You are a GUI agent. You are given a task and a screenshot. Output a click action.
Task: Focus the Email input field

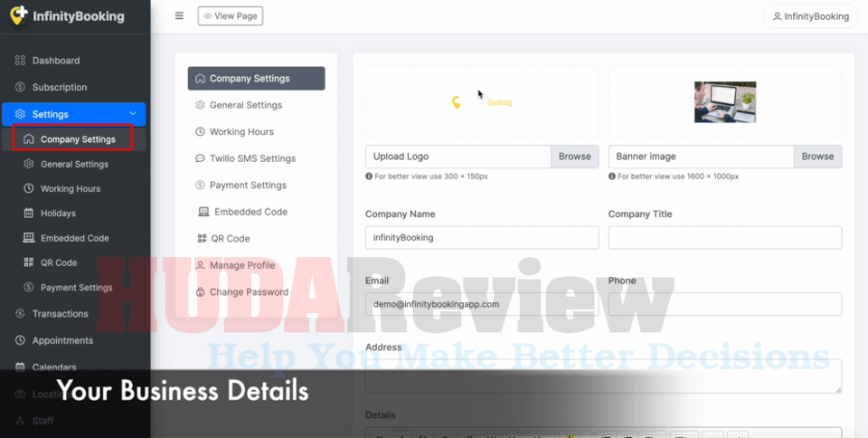(482, 304)
